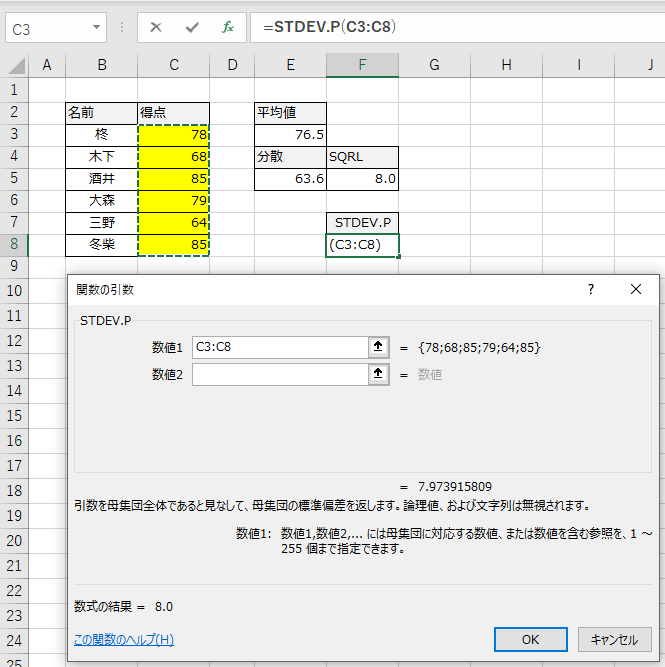The width and height of the screenshot is (665, 667).
Task: Select column D header
Action: [x=232, y=66]
